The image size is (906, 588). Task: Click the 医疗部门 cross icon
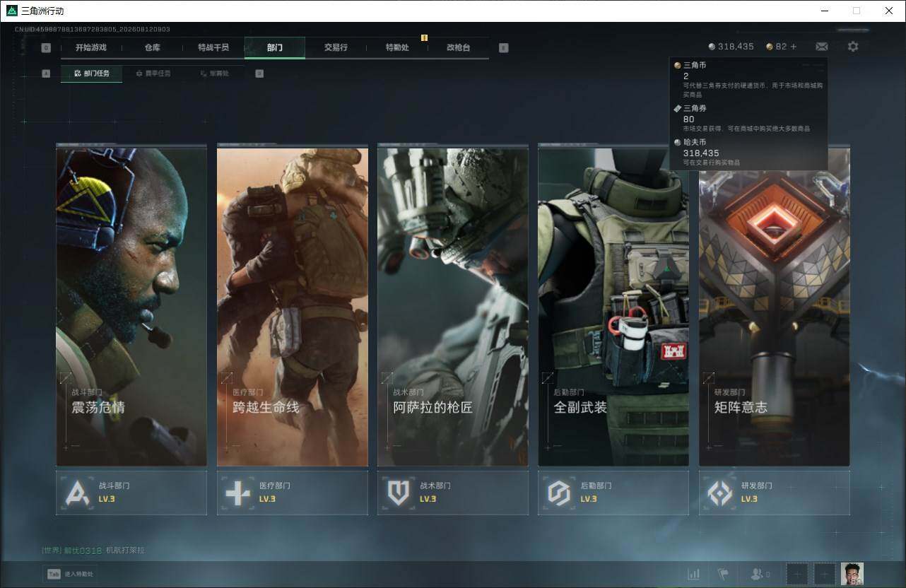pos(237,493)
